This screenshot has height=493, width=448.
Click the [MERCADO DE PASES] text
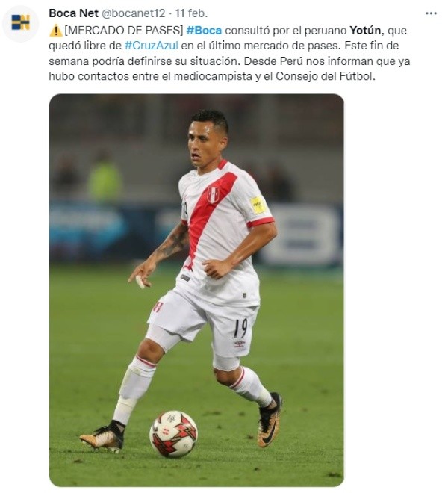coord(123,31)
